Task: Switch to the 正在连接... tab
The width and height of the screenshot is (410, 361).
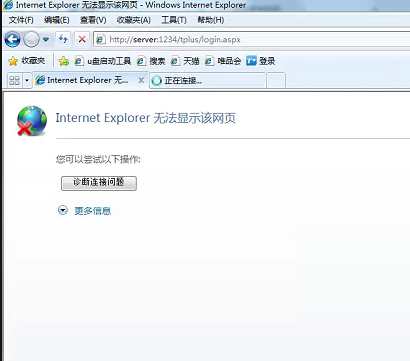Action: coord(208,81)
